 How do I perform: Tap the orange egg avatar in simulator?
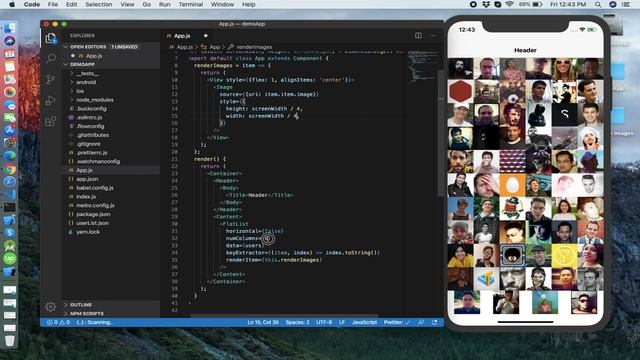coord(512,185)
